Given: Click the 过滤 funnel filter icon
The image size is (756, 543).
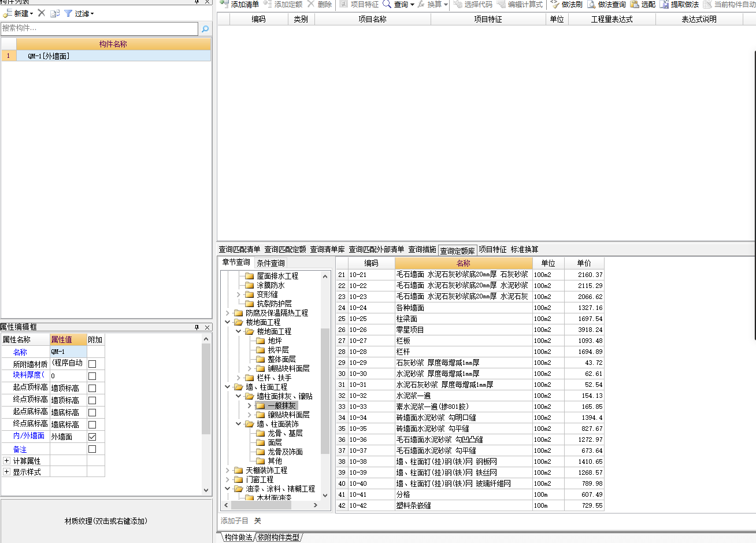Looking at the screenshot, I should 68,13.
